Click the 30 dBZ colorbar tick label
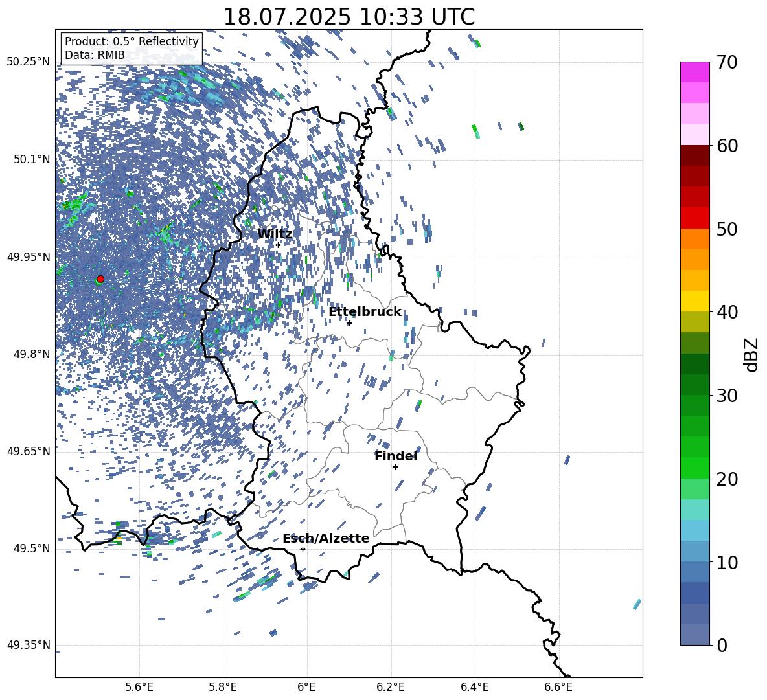Image resolution: width=767 pixels, height=700 pixels. [727, 396]
